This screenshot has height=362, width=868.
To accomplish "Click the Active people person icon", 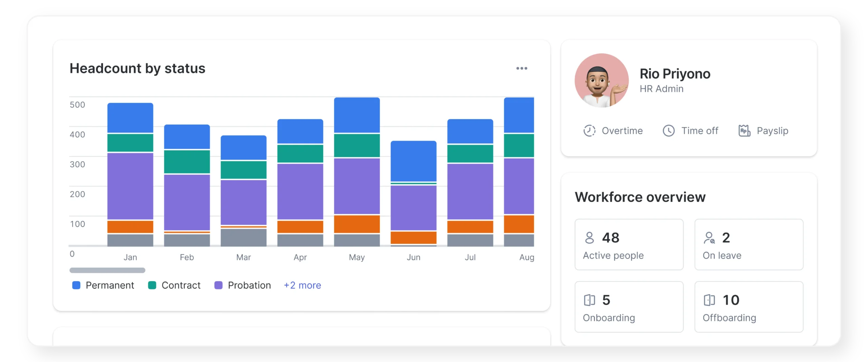I will [590, 238].
